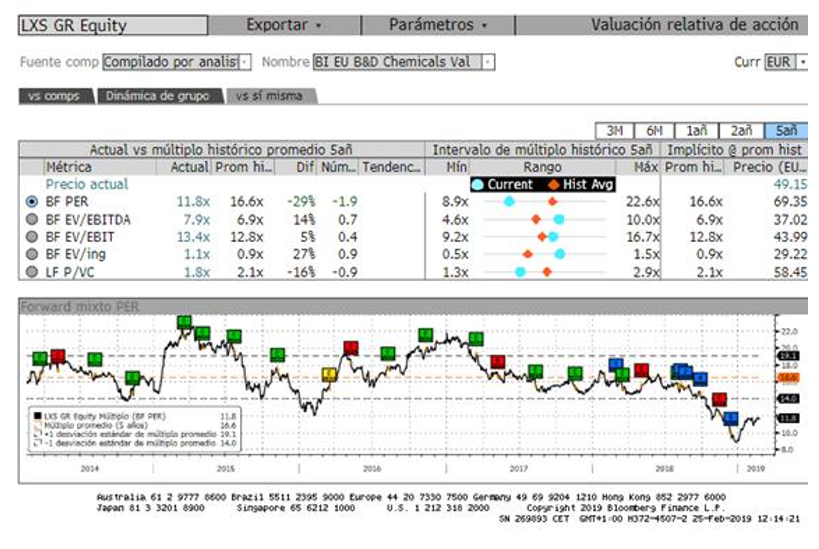Select the BF PER radio button
819x549 pixels.
32,202
